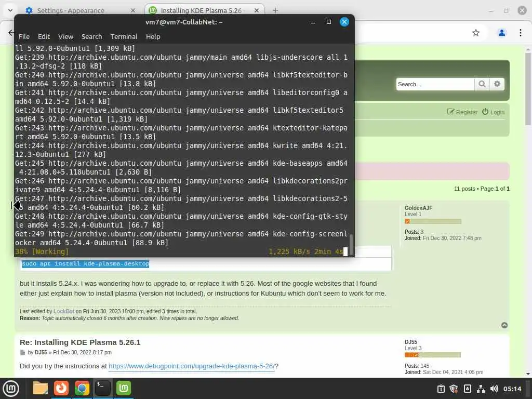Click the terminal window scrollbar
This screenshot has height=399, width=532.
coord(351,244)
